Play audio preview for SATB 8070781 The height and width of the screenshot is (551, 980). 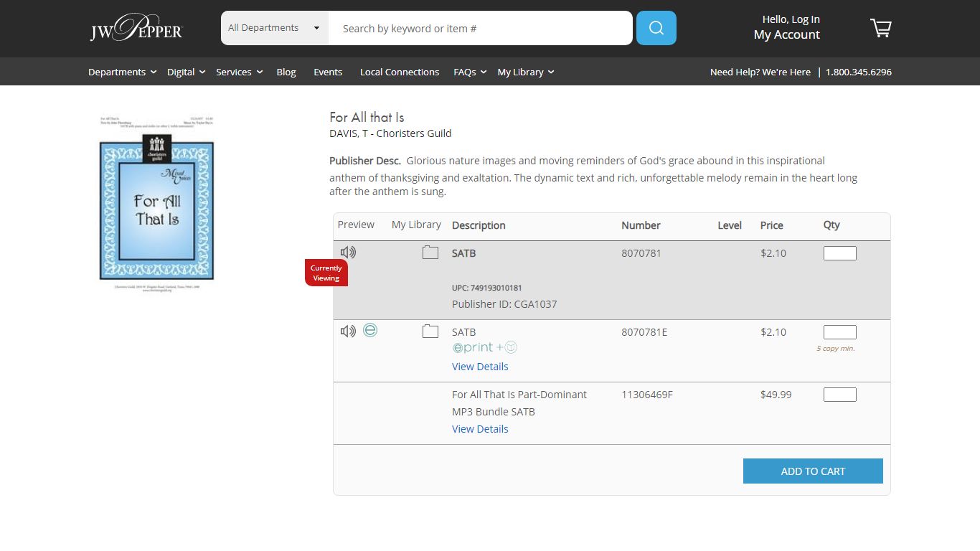[x=348, y=252]
